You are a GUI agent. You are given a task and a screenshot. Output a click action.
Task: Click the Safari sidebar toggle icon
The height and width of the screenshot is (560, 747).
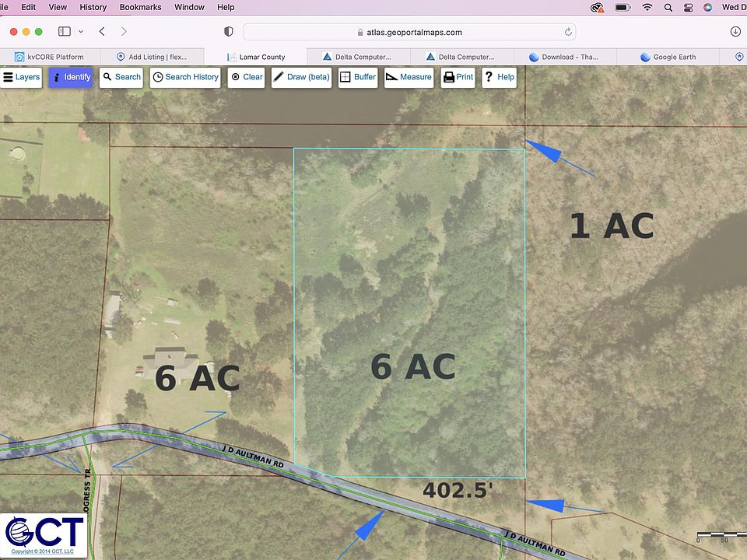click(x=65, y=32)
